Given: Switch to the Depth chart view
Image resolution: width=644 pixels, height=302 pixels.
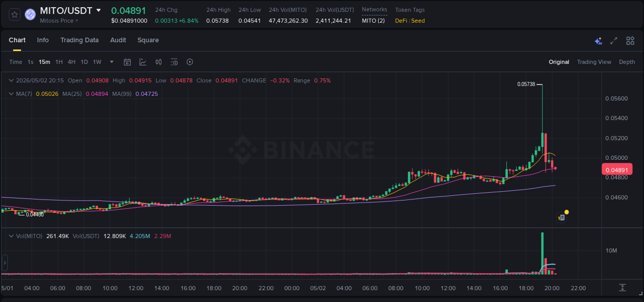Looking at the screenshot, I should [x=627, y=62].
